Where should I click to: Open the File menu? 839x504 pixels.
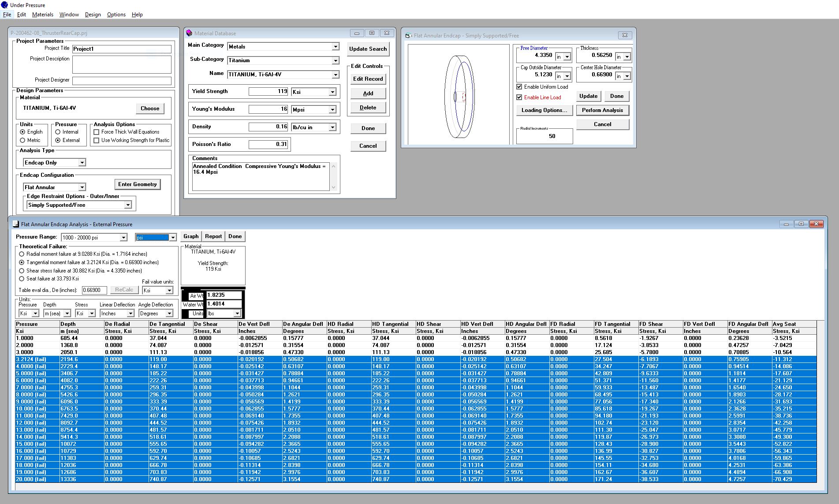click(x=7, y=15)
